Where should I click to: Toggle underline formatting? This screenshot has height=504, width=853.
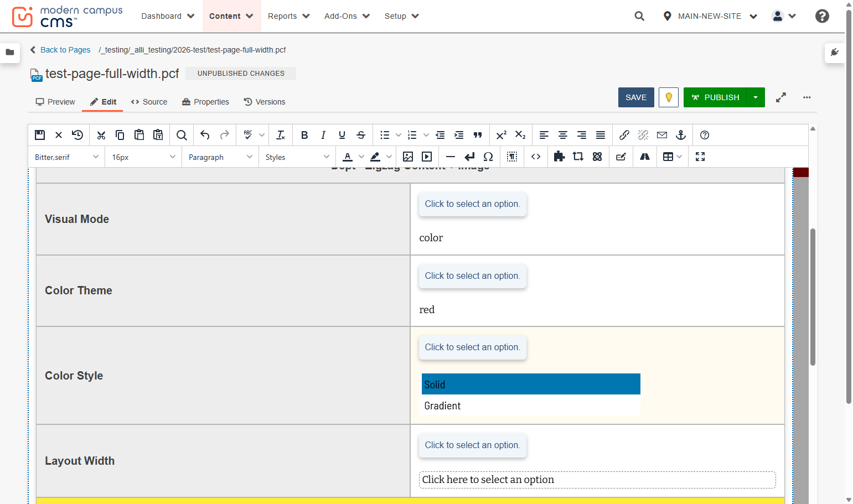[342, 135]
